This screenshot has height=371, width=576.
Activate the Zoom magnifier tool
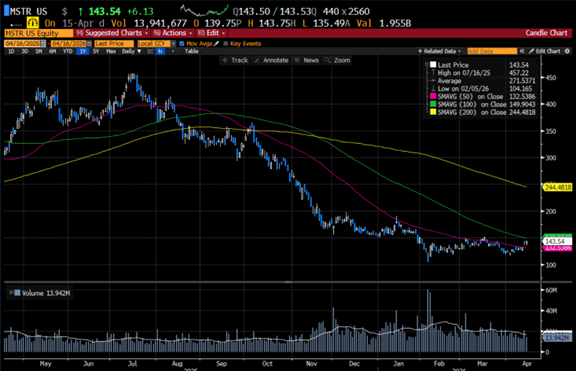(337, 60)
